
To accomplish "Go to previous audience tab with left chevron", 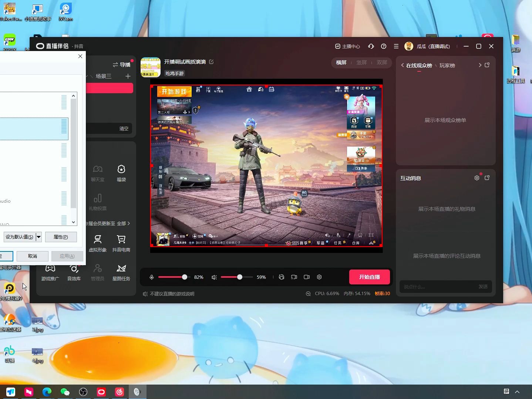I will 403,65.
